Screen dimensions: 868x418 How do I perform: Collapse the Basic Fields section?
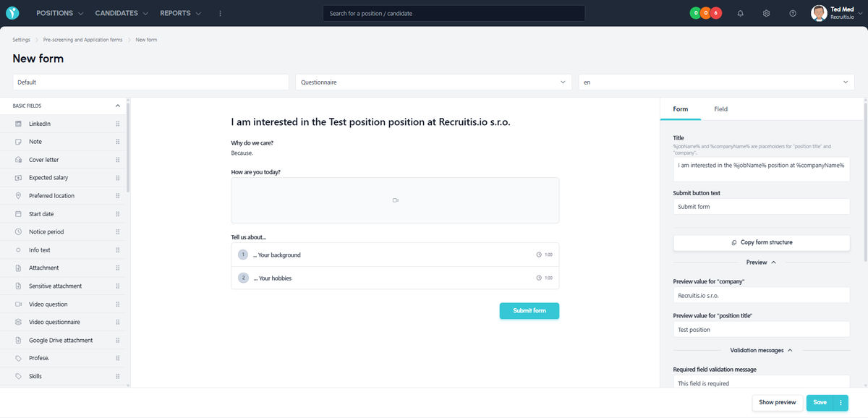(x=118, y=106)
